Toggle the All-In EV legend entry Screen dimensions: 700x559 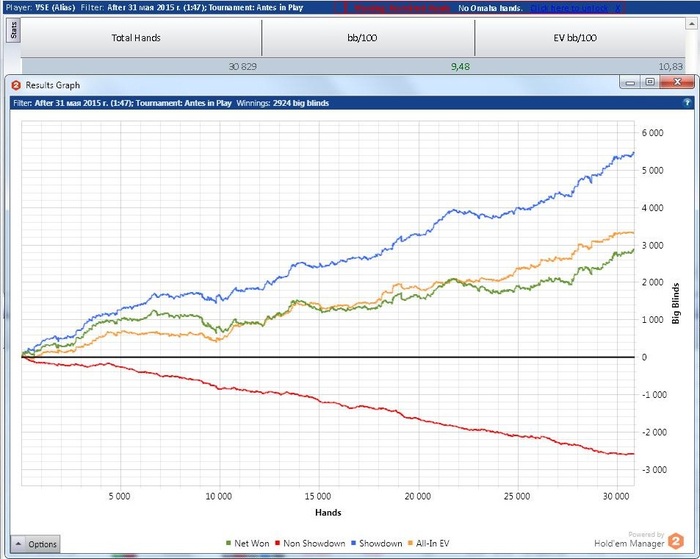[429, 543]
